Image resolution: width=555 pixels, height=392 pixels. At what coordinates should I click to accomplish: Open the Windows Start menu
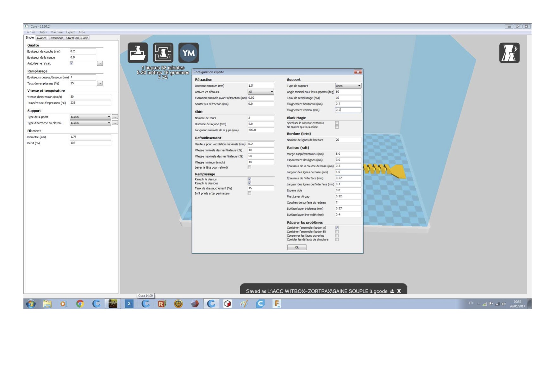coord(31,304)
